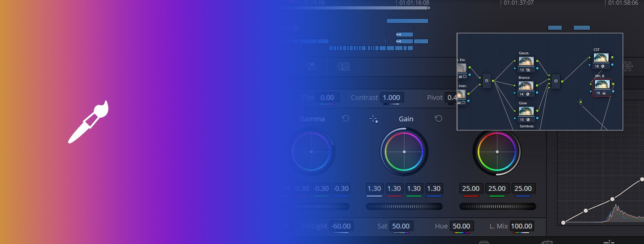Viewport: 644px width, 244px height.
Task: Click the Gamma blue value -0.30
Action: [x=341, y=189]
